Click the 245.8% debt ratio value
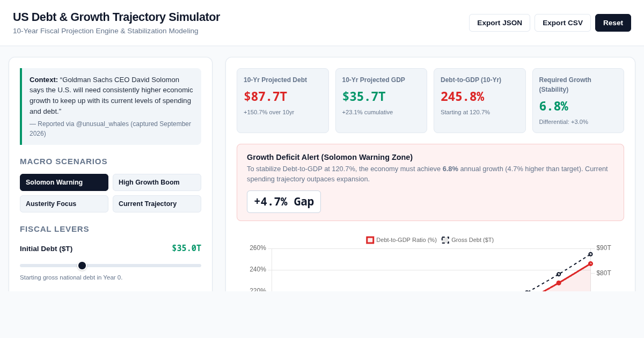 pos(462,97)
